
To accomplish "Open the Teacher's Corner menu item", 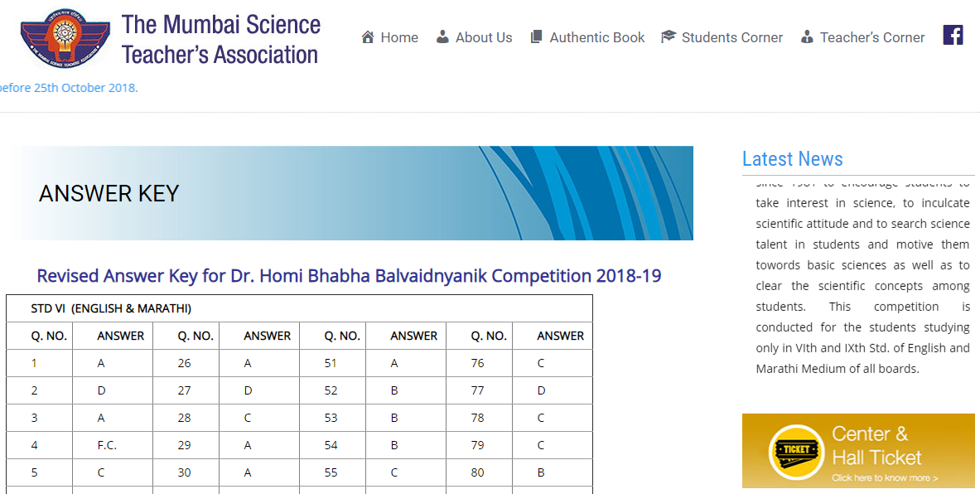I will [x=873, y=37].
